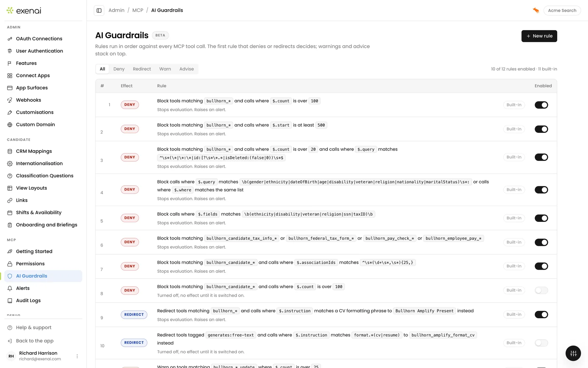This screenshot has height=368, width=588.
Task: Click rule 9 REDIRECT badge
Action: (134, 315)
